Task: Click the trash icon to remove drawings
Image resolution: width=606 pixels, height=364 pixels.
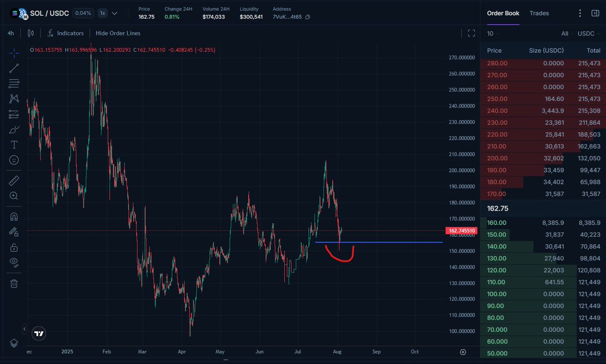Action: pyautogui.click(x=14, y=283)
